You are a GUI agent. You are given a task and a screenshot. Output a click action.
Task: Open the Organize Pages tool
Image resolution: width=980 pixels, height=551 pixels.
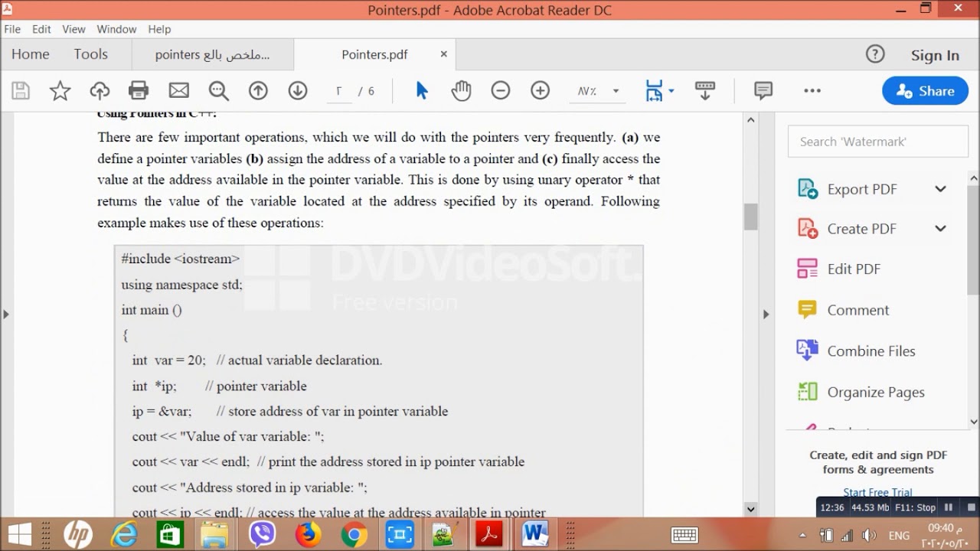click(861, 392)
